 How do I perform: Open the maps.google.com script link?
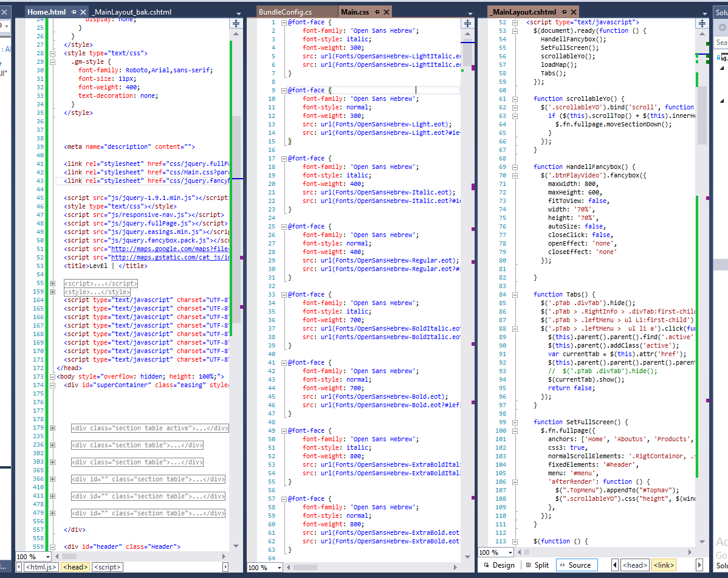[x=170, y=249]
